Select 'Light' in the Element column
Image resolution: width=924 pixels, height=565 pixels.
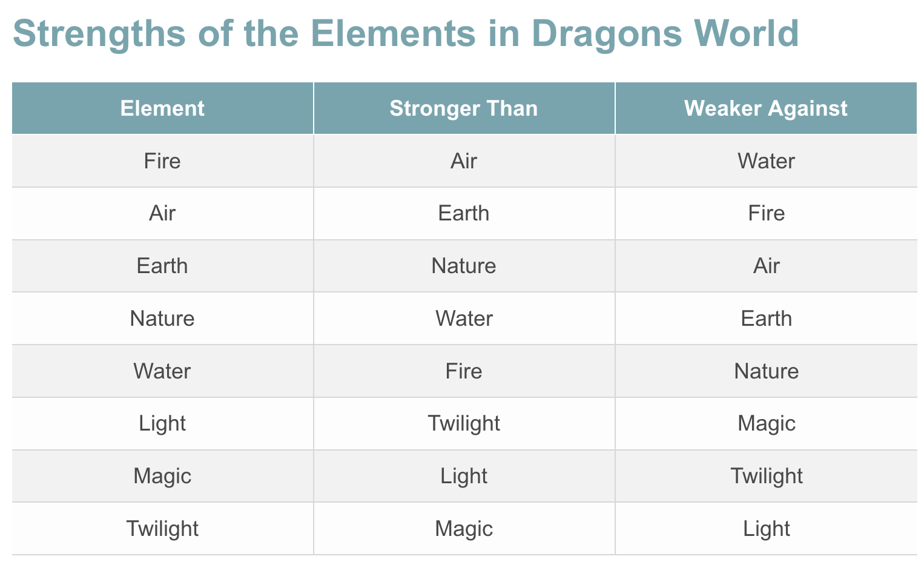162,423
